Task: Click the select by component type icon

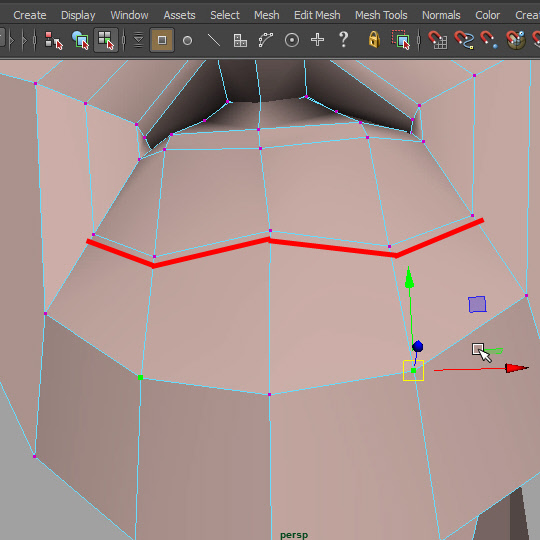Action: [106, 40]
